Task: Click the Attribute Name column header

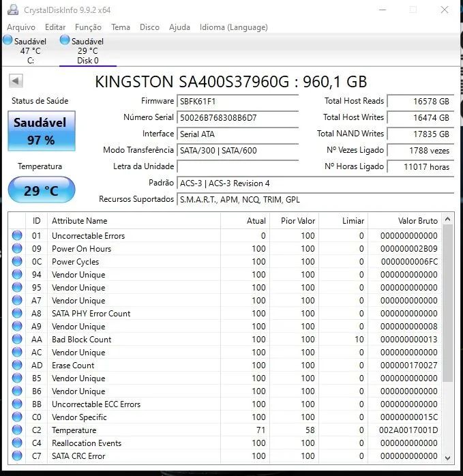Action: tap(134, 221)
